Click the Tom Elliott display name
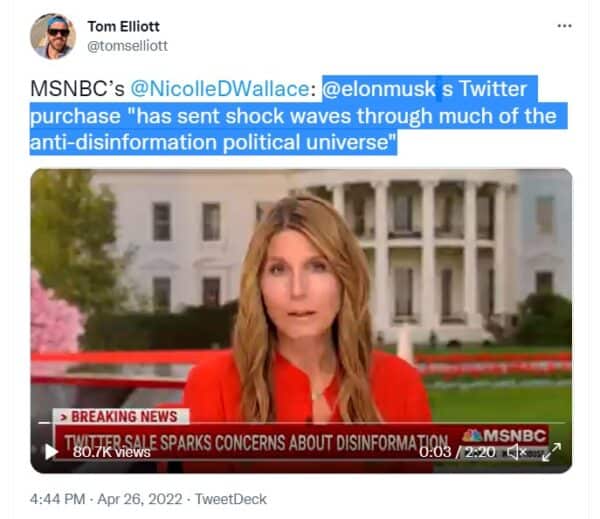 pyautogui.click(x=124, y=26)
